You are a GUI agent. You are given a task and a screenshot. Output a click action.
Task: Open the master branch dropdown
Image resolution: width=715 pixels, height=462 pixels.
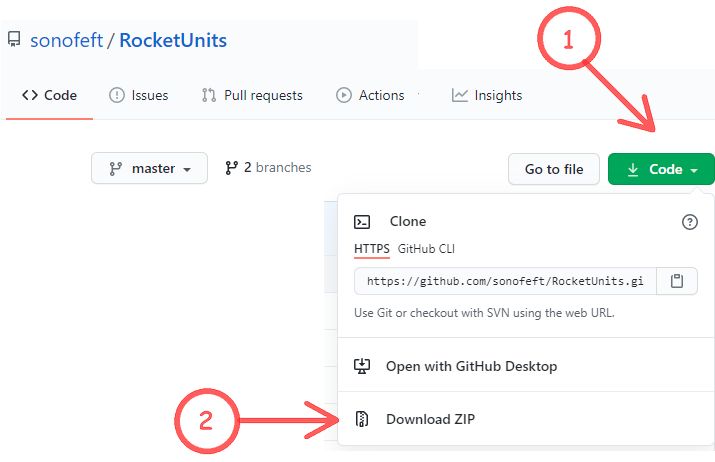click(x=150, y=168)
